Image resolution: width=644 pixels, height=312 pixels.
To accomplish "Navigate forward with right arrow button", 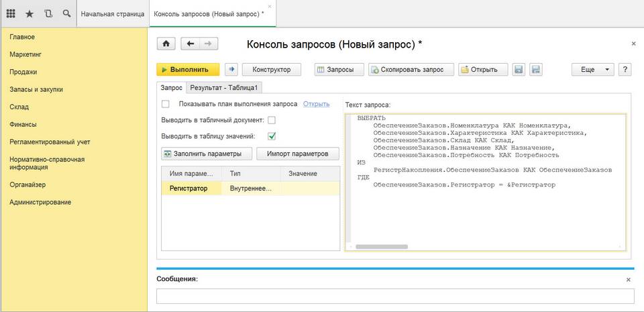I will coord(209,44).
